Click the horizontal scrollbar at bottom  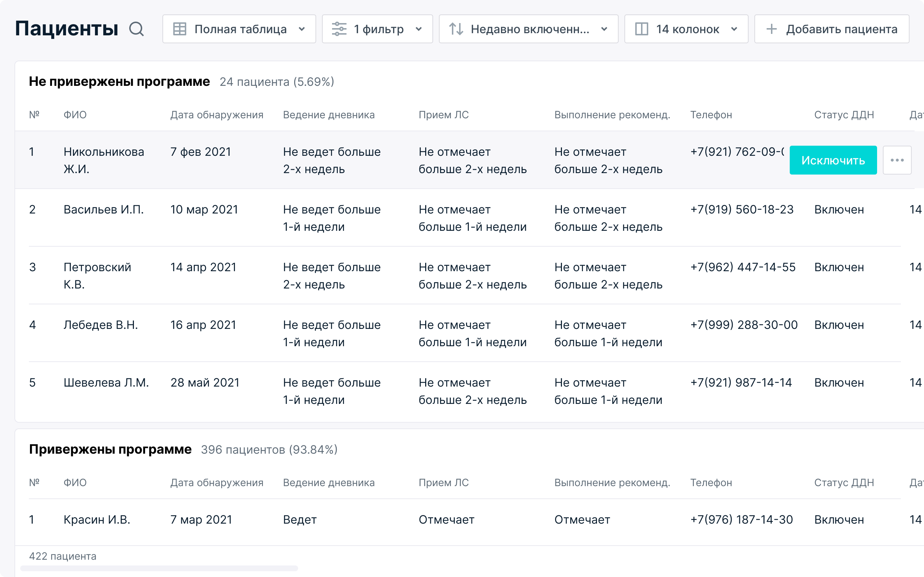click(159, 568)
